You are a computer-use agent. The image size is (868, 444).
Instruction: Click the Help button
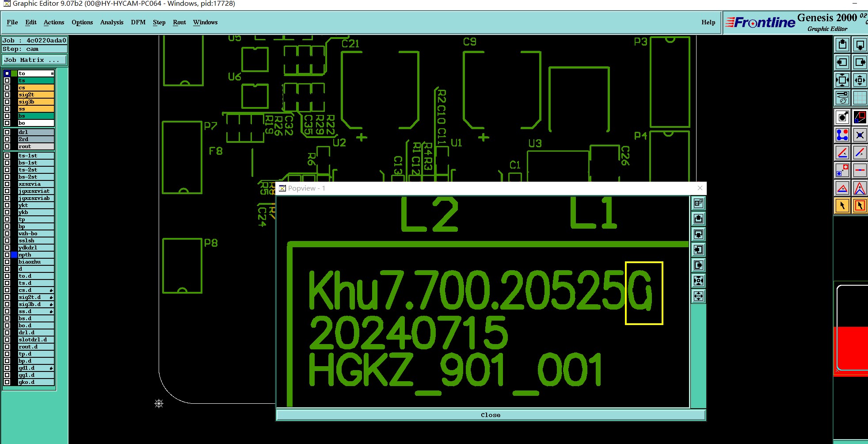pyautogui.click(x=708, y=22)
